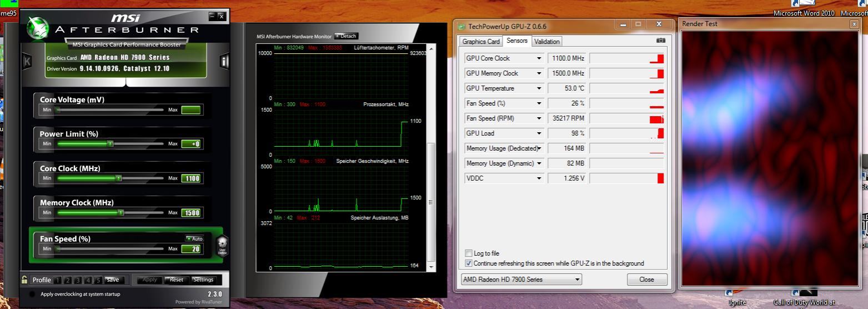Open the Ignite desktop shortcut
Screen dimensions: 868x309
(737, 297)
